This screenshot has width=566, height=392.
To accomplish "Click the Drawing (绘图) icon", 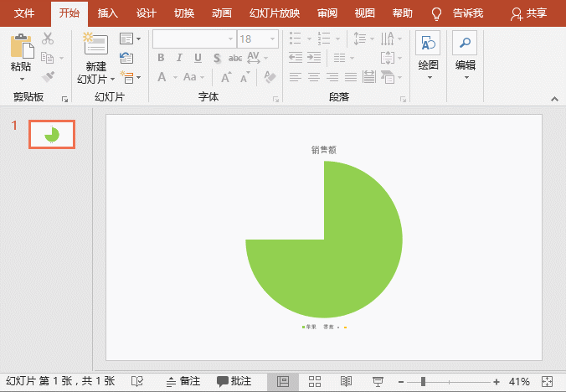I will point(428,46).
